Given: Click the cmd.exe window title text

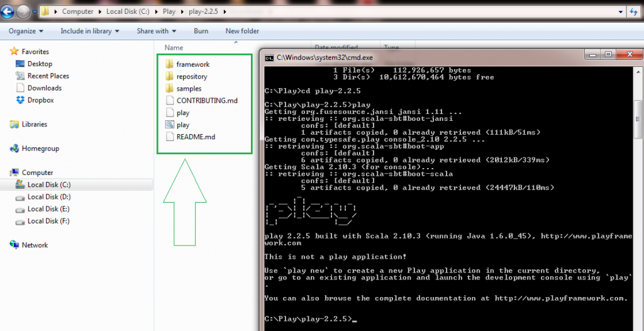Looking at the screenshot, I should pyautogui.click(x=325, y=57).
